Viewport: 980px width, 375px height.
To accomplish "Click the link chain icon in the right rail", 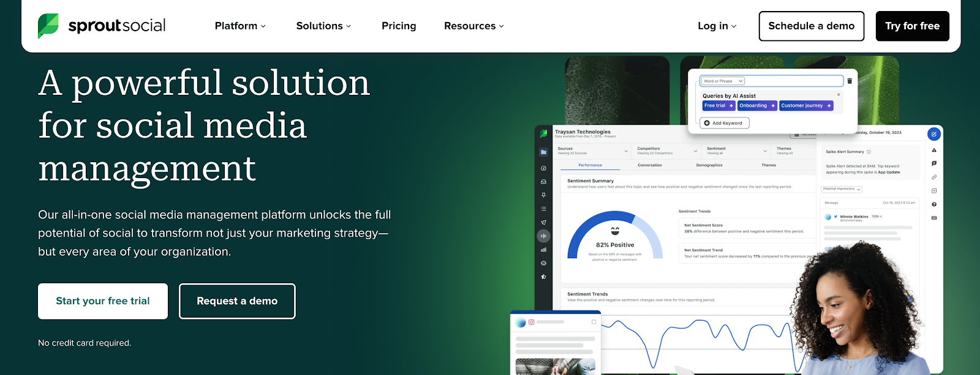I will point(934,177).
